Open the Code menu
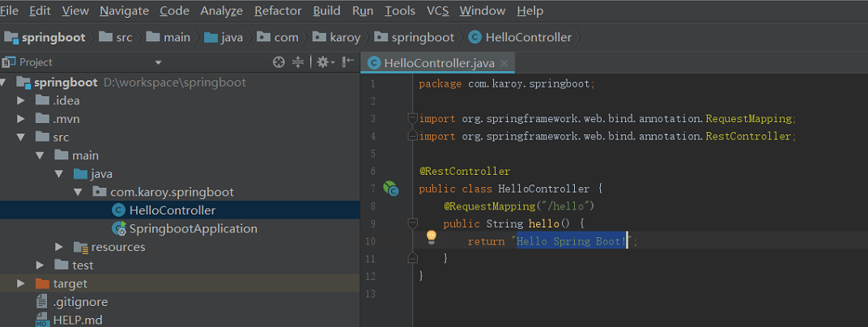 tap(174, 11)
